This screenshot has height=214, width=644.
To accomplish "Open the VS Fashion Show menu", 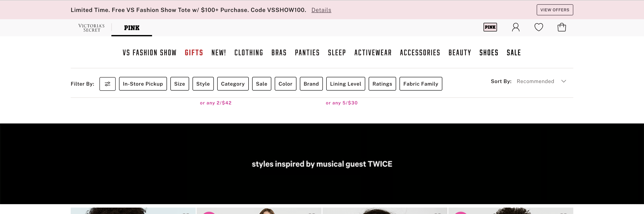I will tap(149, 53).
